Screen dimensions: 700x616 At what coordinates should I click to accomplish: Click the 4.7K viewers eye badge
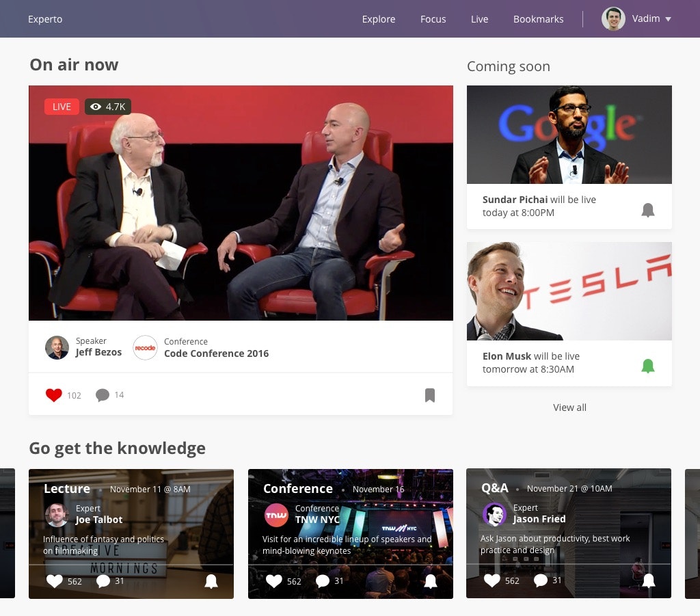click(x=107, y=107)
